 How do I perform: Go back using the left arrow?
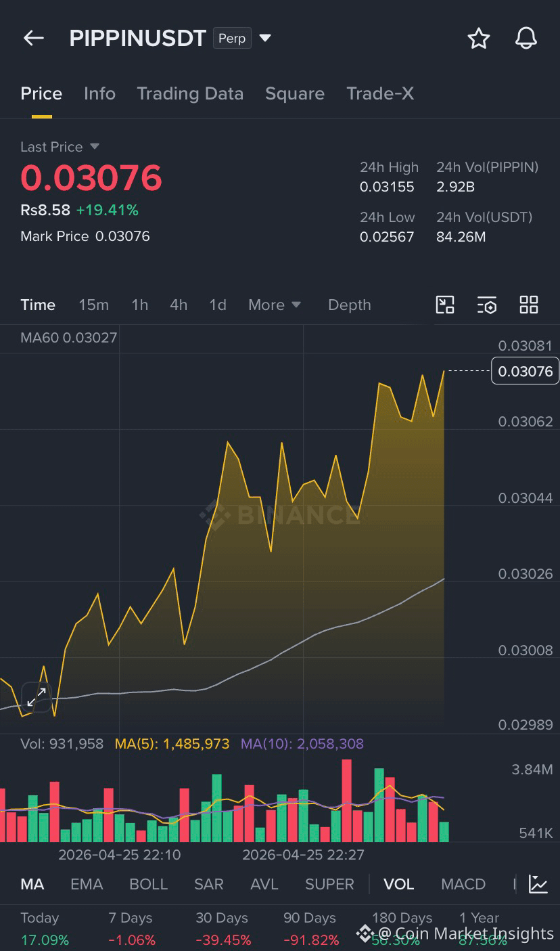[34, 39]
